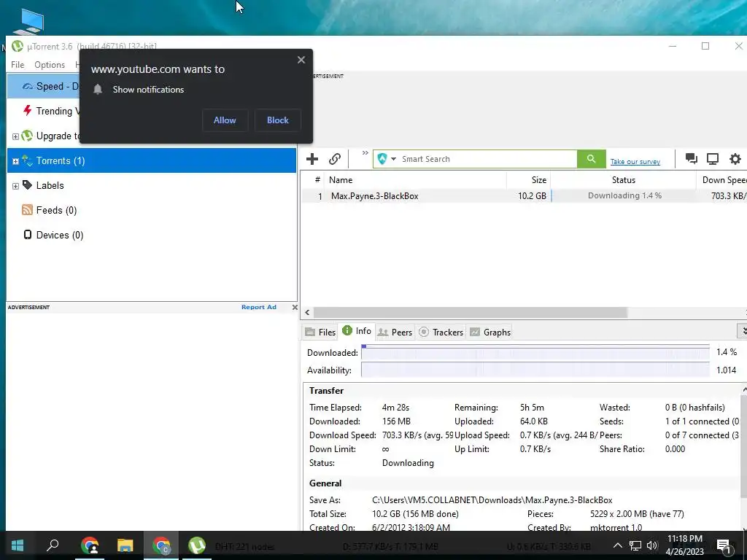This screenshot has width=747, height=560.
Task: Click the green search button
Action: coord(591,159)
